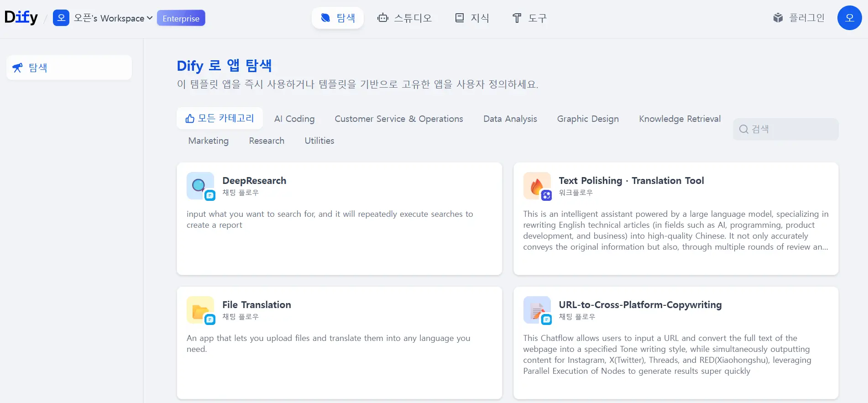The height and width of the screenshot is (403, 868).
Task: Click the blue workspace avatar icon
Action: point(61,18)
